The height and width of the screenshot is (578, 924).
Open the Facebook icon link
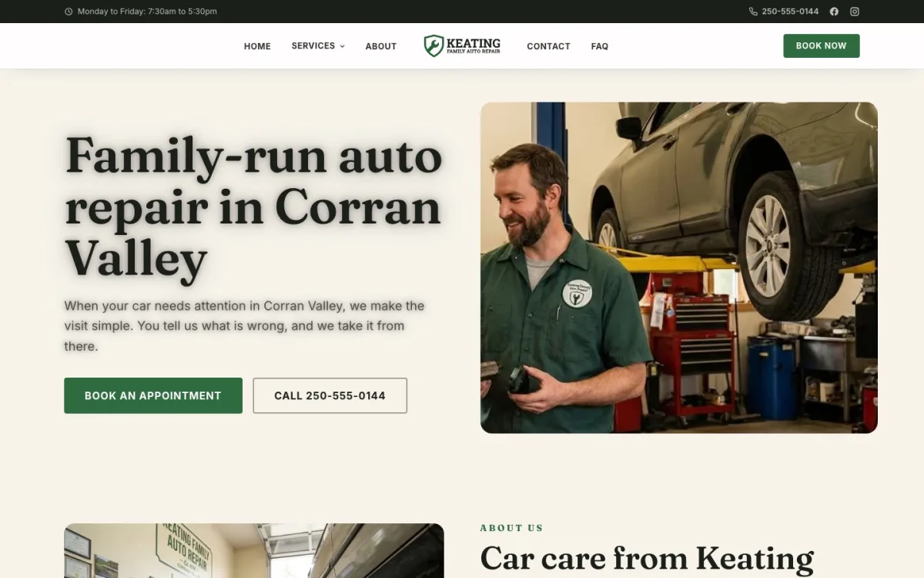coord(834,12)
